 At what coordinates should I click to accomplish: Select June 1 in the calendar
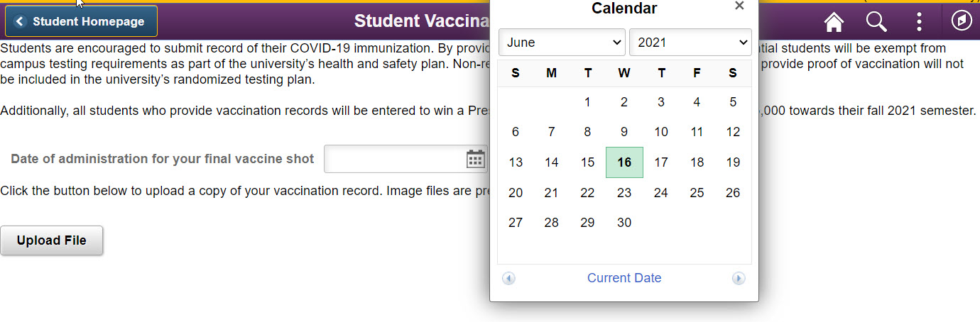[587, 102]
